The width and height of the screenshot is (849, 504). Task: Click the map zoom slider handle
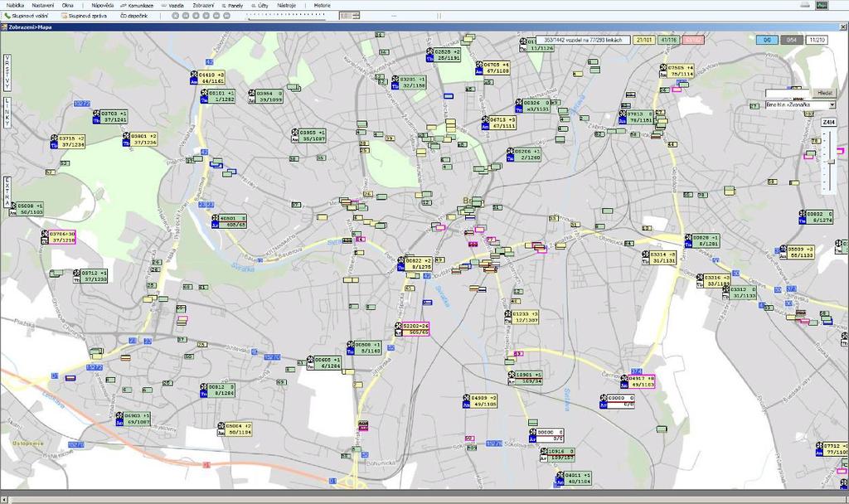[x=831, y=162]
